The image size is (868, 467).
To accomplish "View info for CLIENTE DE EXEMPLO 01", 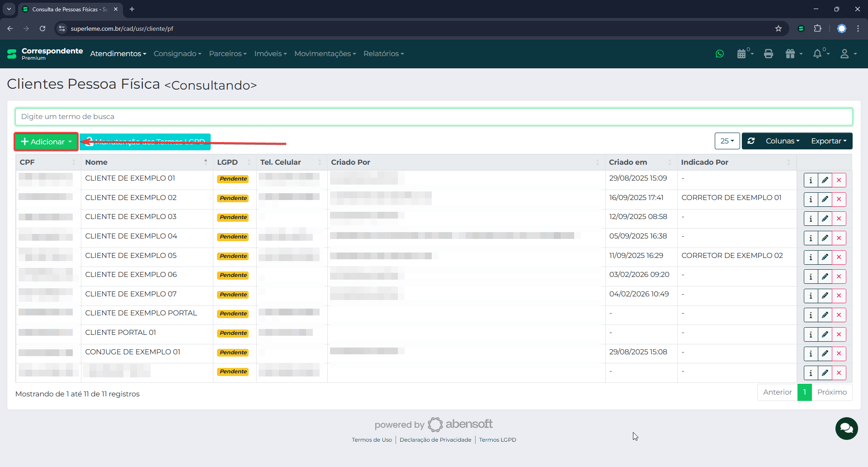I will click(811, 180).
